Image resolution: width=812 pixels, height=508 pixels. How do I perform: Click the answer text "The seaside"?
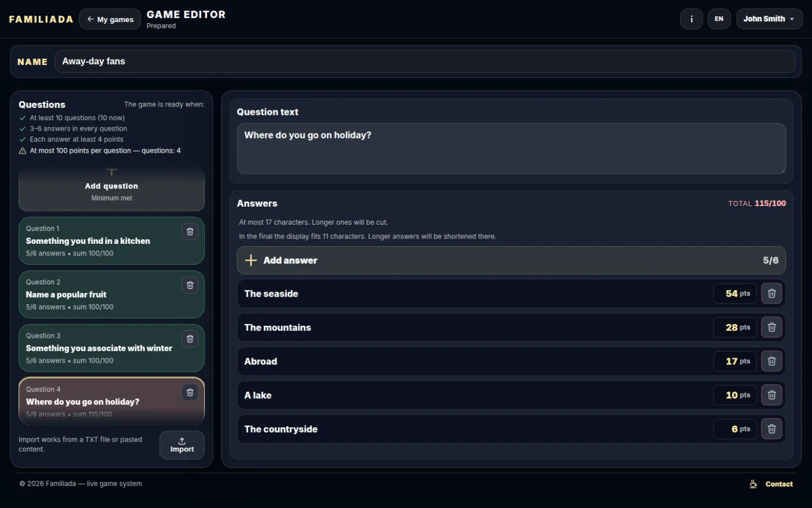[x=271, y=294]
